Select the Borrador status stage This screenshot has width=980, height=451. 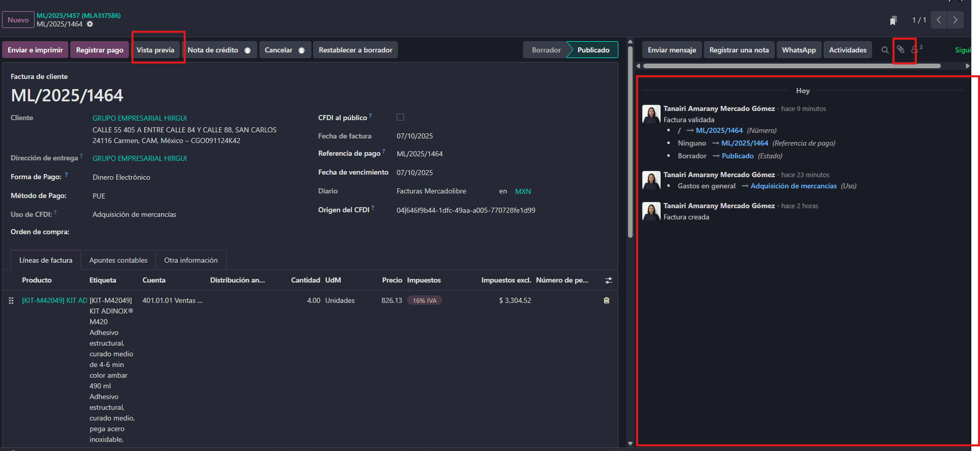coord(546,50)
